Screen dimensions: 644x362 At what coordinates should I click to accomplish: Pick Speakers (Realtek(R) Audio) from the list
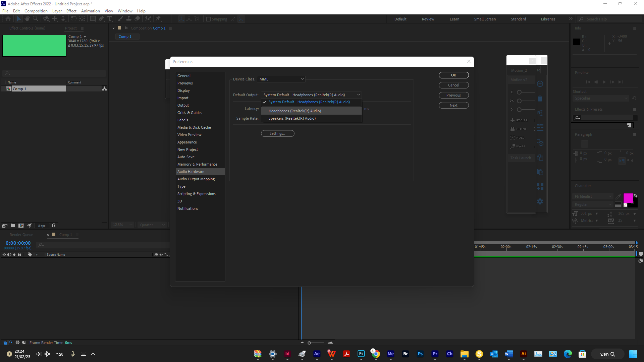[x=292, y=118]
